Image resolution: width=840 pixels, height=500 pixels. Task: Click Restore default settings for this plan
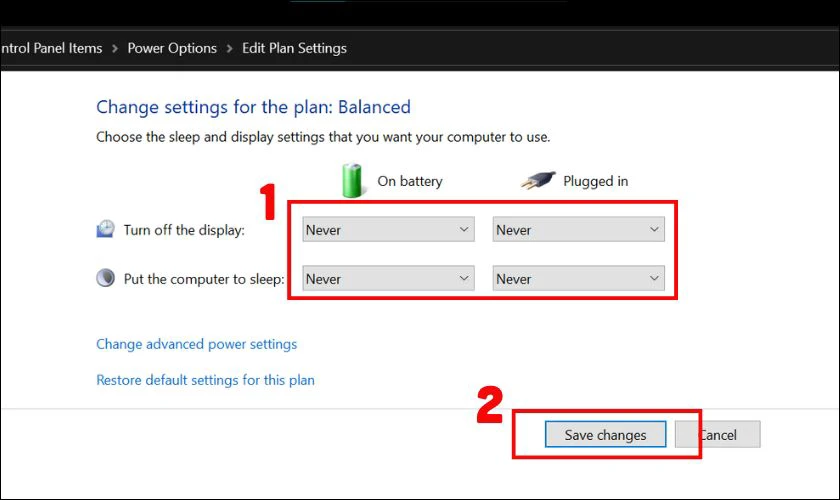(205, 380)
